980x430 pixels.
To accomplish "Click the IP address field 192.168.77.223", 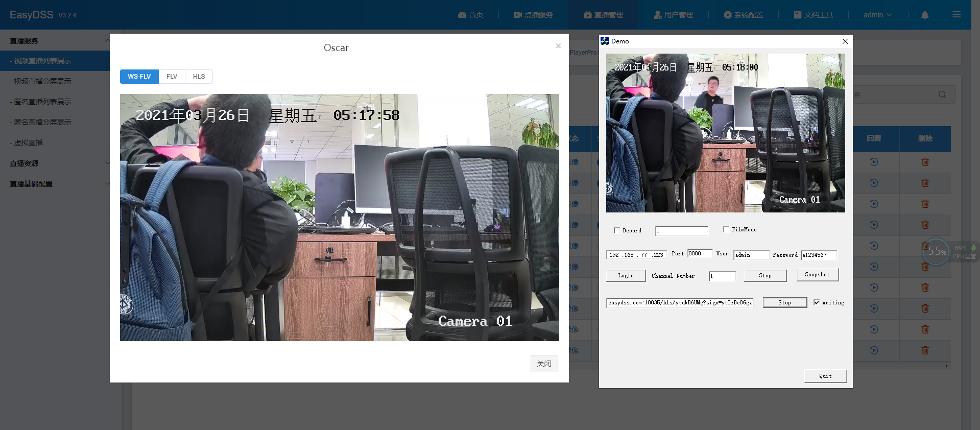I will [636, 255].
